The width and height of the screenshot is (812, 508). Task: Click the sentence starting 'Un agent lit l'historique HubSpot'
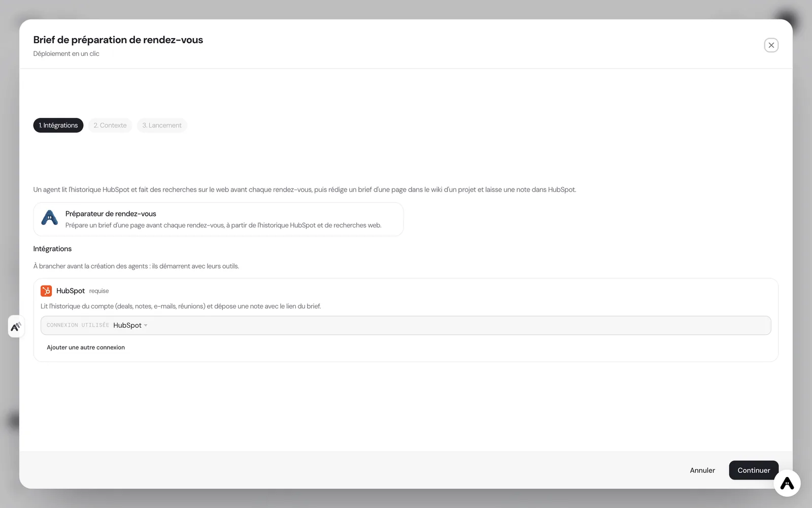click(304, 189)
